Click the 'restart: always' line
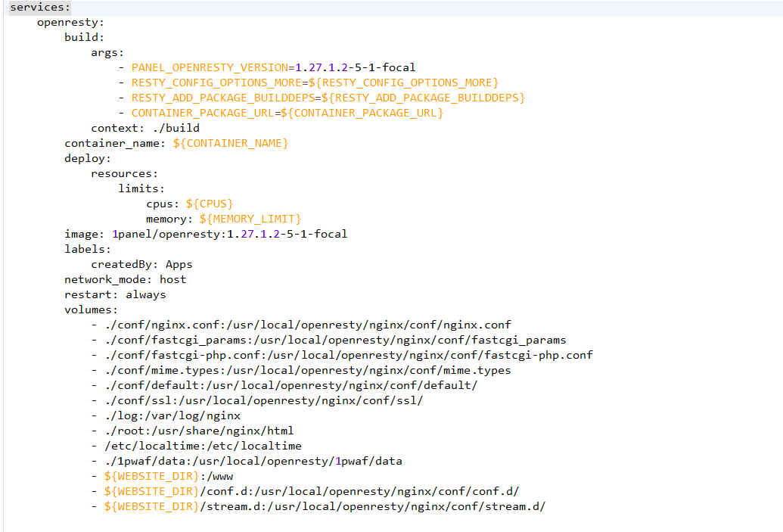Viewport: 783px width, 532px height. (115, 294)
